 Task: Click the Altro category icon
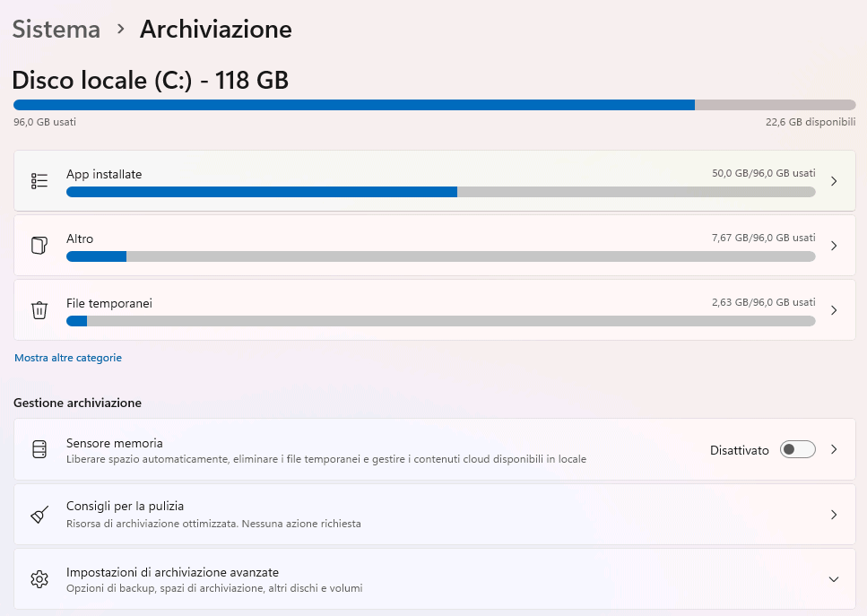39,246
